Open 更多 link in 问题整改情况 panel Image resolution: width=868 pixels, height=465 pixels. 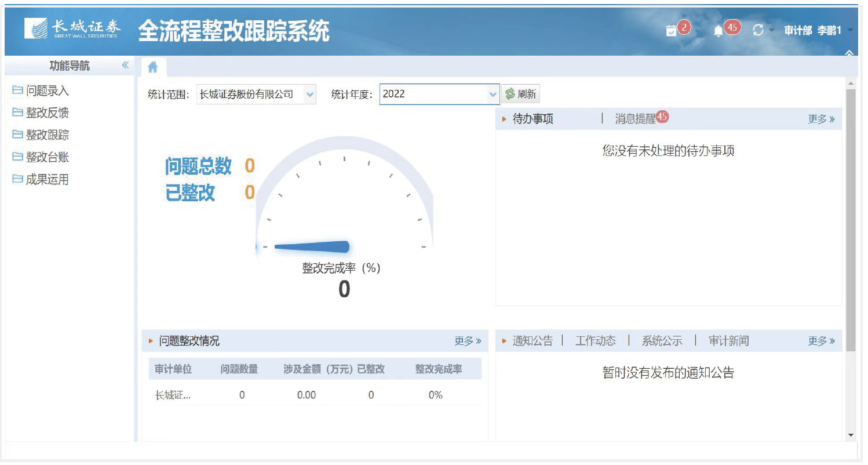pyautogui.click(x=468, y=341)
